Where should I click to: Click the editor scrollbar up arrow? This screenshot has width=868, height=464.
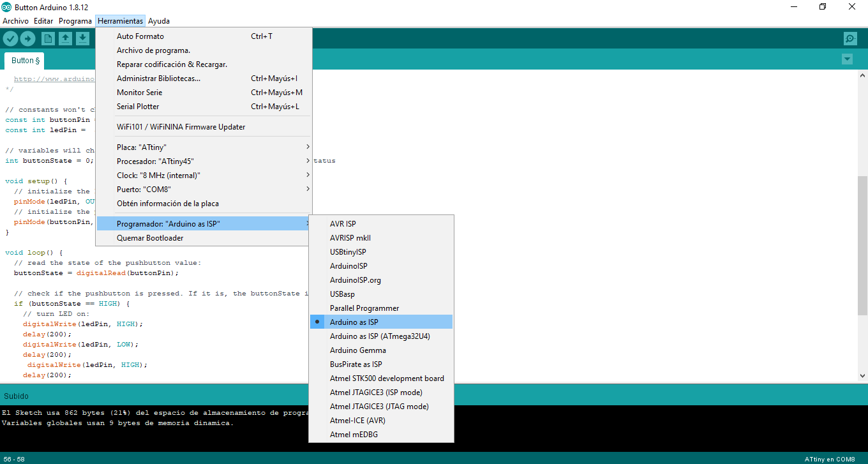(x=862, y=75)
